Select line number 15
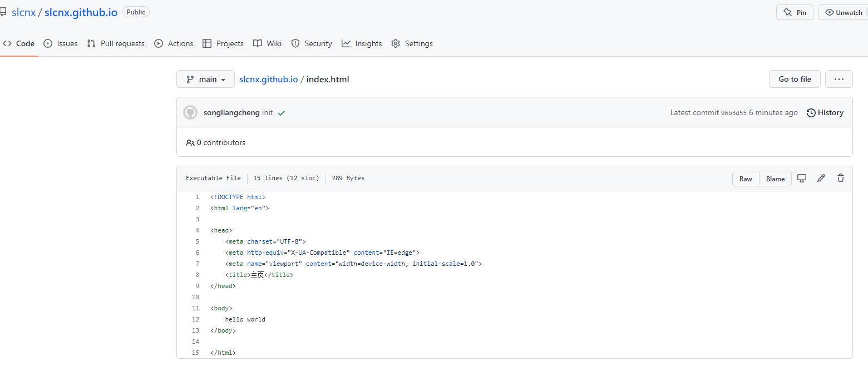868x376 pixels. (195, 353)
